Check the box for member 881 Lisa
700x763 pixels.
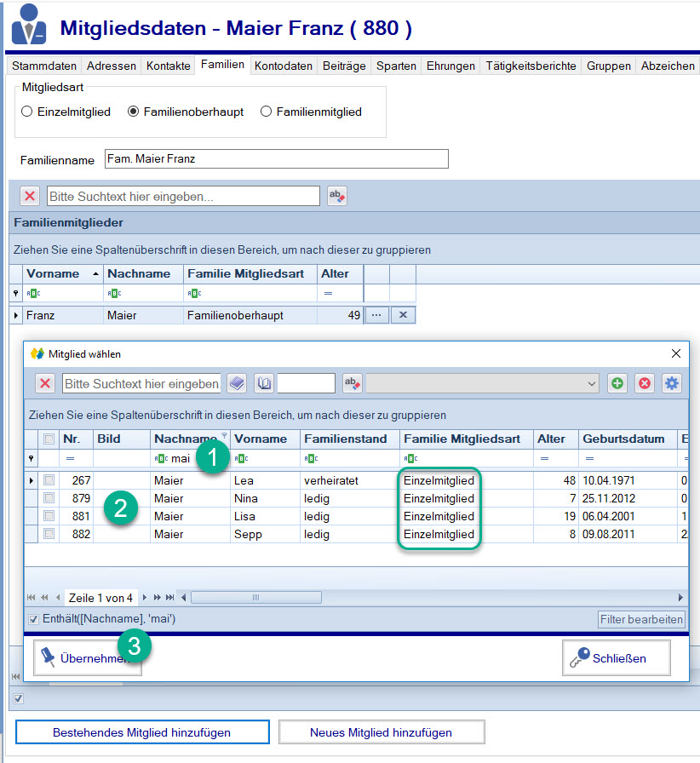[49, 516]
